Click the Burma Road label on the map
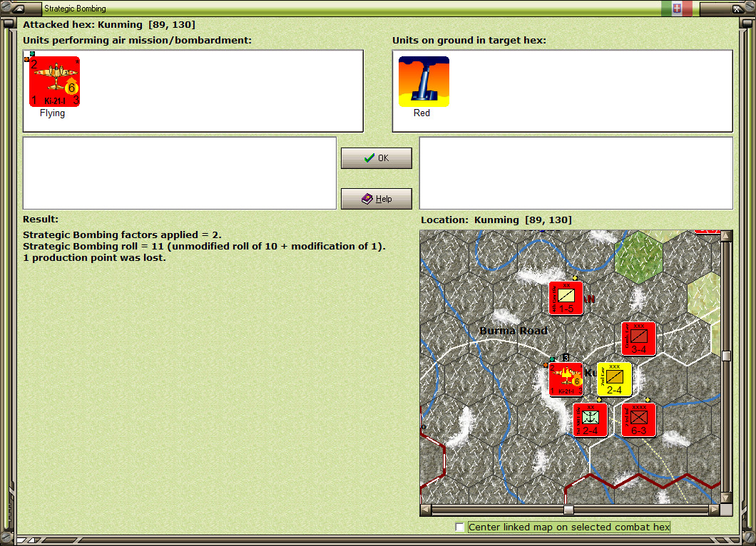 (x=514, y=331)
